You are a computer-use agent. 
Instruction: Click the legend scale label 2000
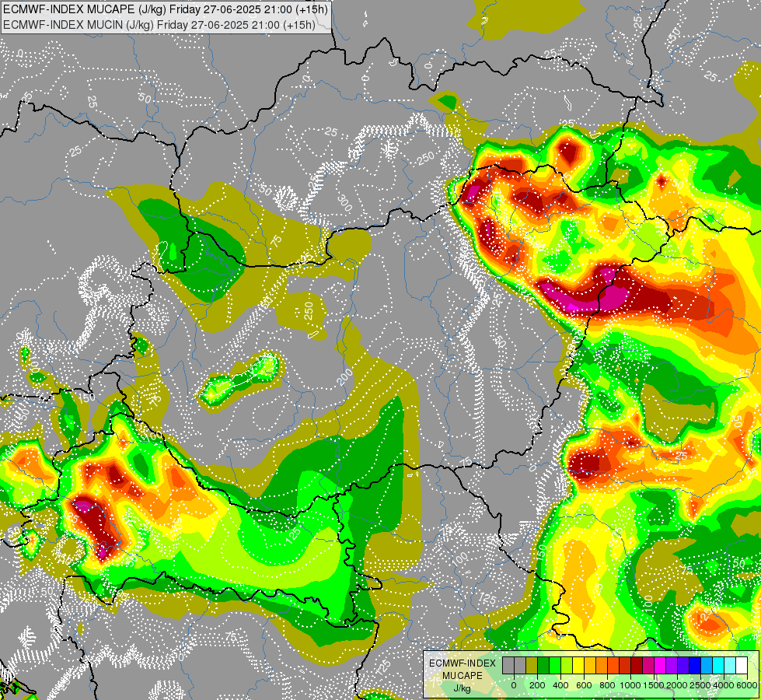coord(677,685)
